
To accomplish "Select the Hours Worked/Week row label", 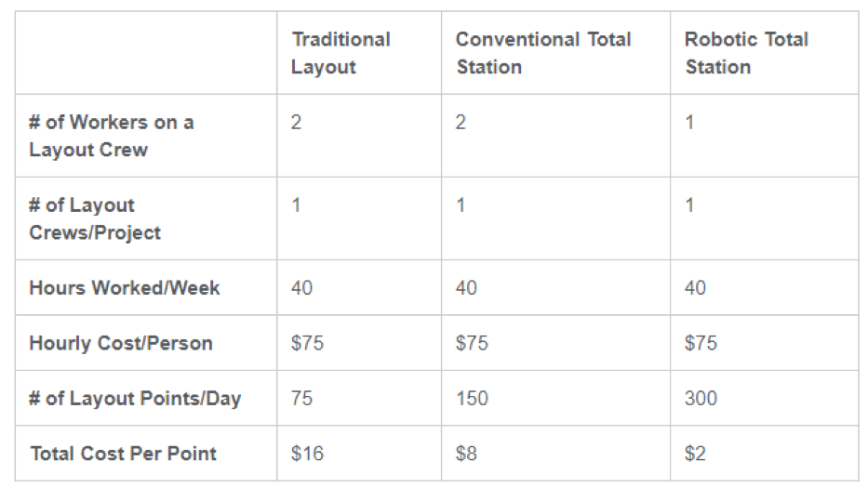I will click(125, 288).
